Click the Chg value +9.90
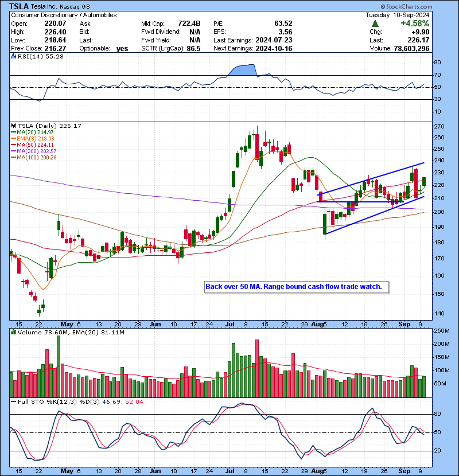Image resolution: width=459 pixels, height=476 pixels. 421,32
